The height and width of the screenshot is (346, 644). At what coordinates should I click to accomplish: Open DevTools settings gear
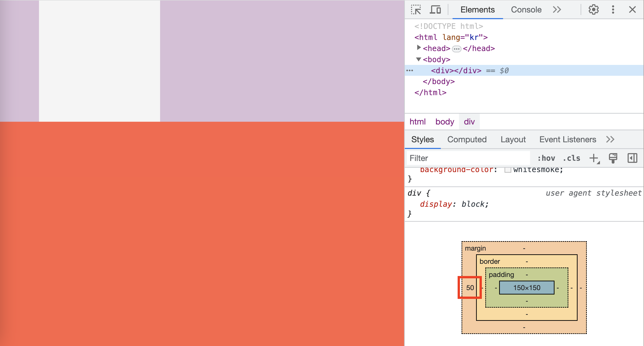tap(593, 10)
